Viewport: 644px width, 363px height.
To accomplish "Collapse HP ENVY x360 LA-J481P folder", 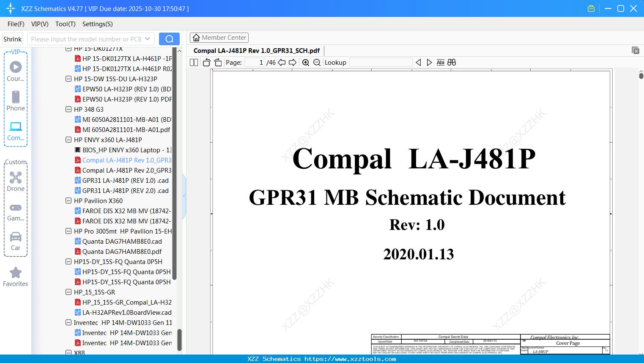I will [x=69, y=140].
